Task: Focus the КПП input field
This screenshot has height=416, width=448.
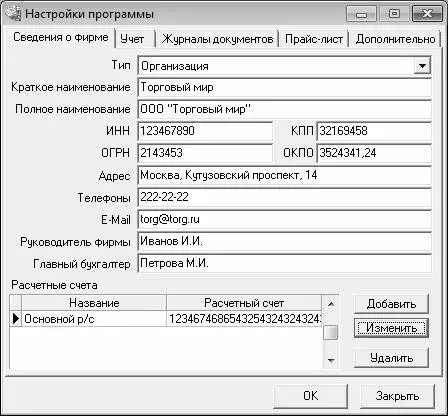Action: pyautogui.click(x=374, y=131)
